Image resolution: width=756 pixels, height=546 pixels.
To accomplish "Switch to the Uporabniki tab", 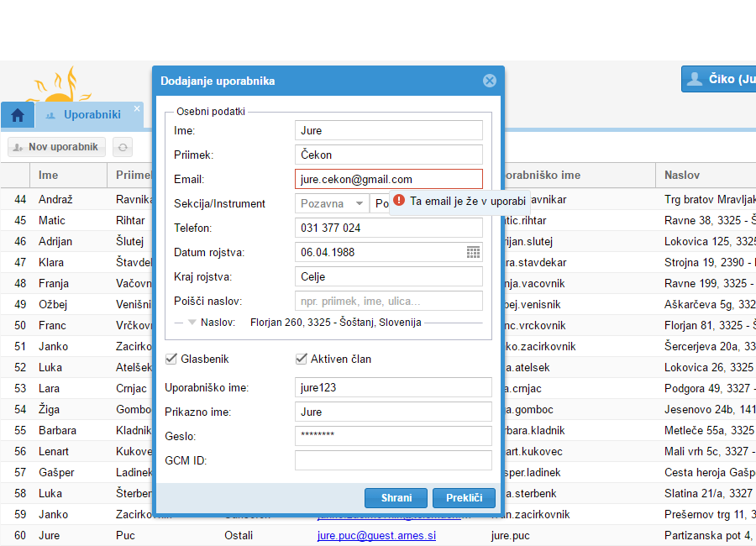I will [91, 115].
